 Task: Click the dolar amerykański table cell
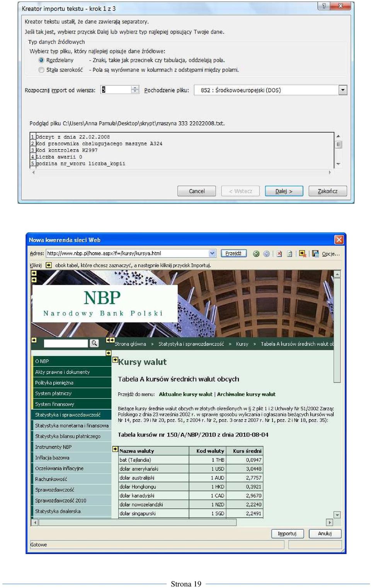(x=154, y=469)
